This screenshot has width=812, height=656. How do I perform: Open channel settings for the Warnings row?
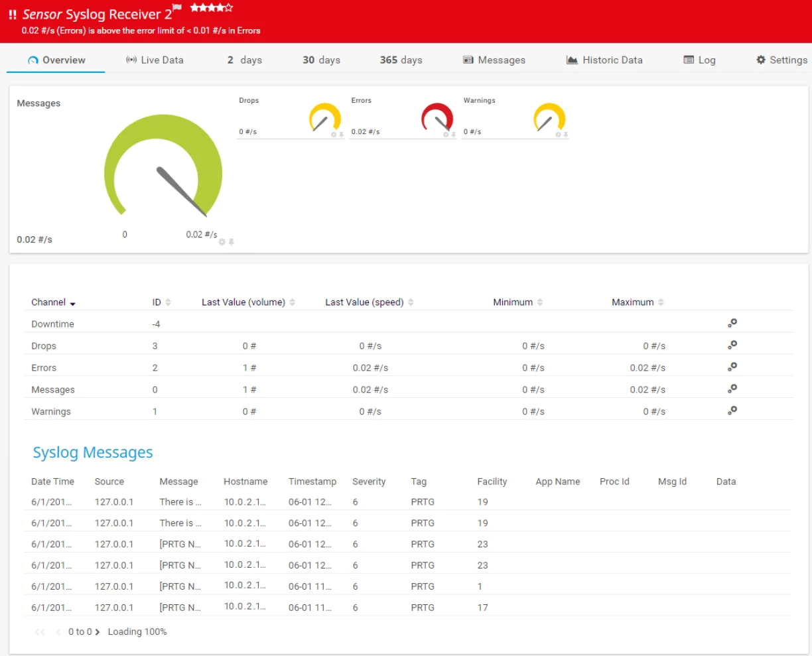tap(732, 411)
